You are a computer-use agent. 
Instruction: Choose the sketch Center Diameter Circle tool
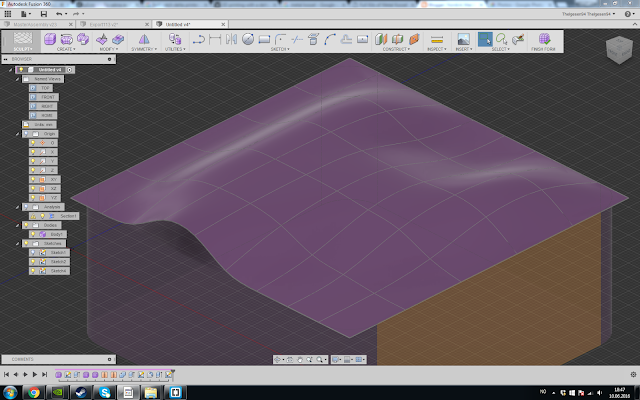248,39
